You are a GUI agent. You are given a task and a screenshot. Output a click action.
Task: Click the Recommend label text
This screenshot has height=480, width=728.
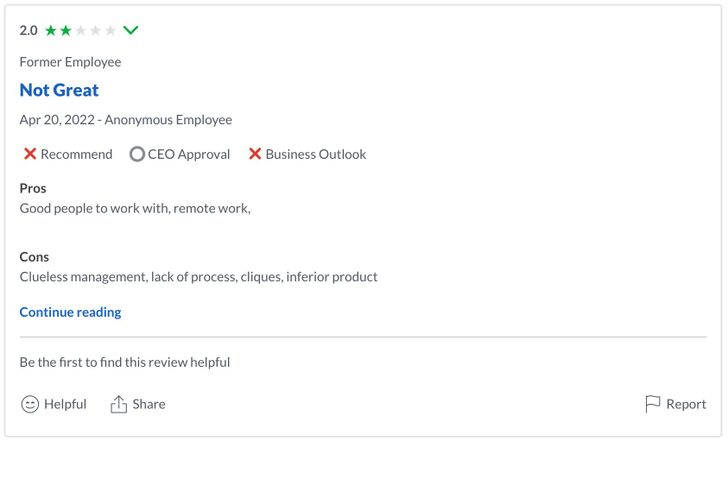77,154
